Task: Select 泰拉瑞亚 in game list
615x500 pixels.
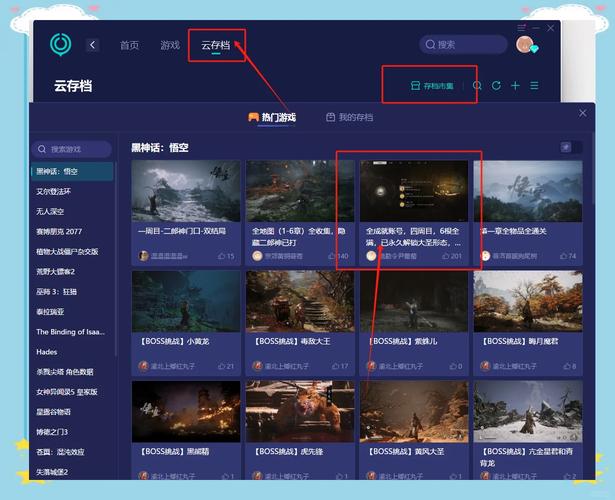Action: click(50, 312)
